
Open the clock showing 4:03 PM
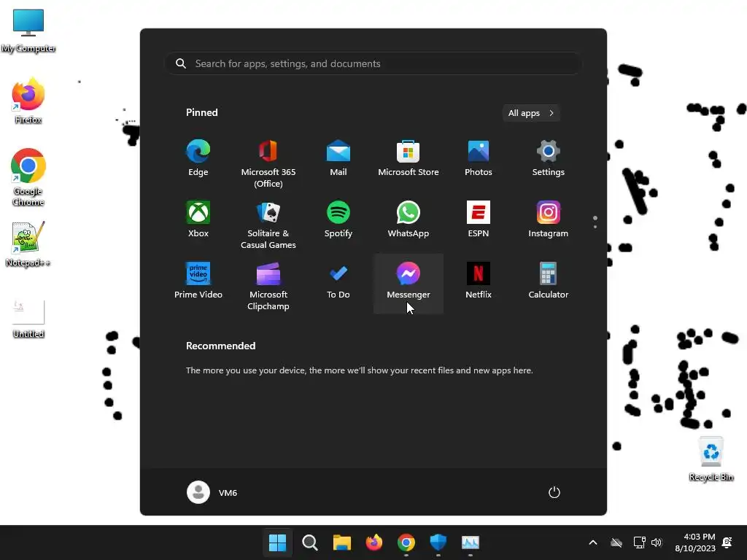click(x=695, y=542)
